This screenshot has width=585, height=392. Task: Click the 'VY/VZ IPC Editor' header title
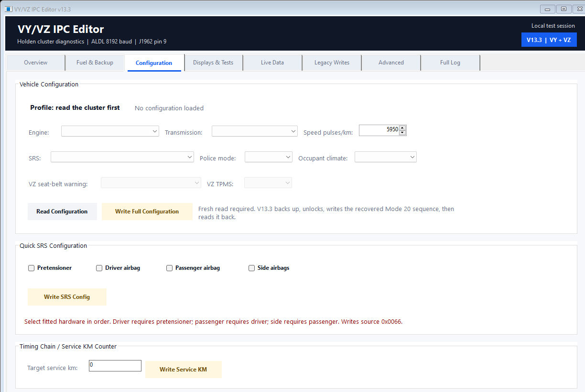pos(61,29)
